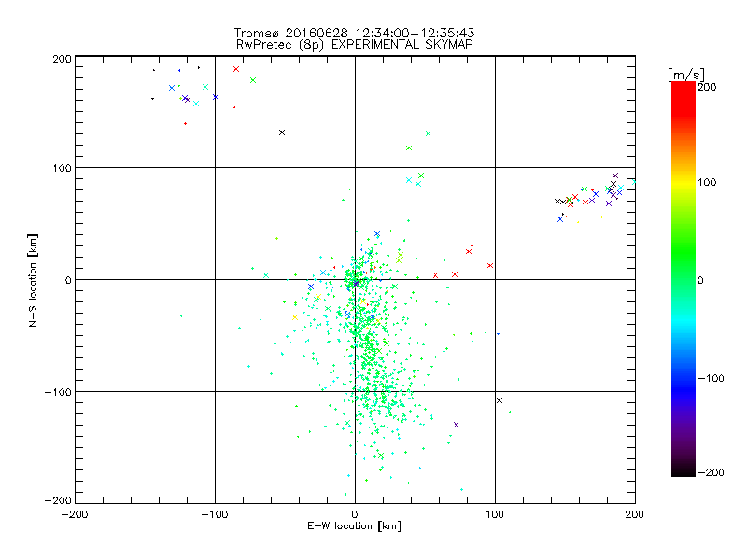Click the red X marker at the top near (-85, 190)
The width and height of the screenshot is (747, 560).
pos(236,69)
